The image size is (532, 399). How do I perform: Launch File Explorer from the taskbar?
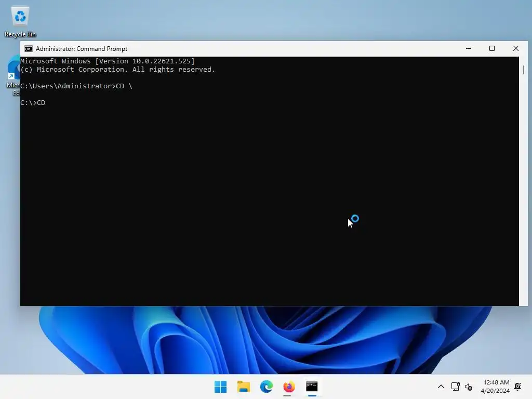(243, 387)
